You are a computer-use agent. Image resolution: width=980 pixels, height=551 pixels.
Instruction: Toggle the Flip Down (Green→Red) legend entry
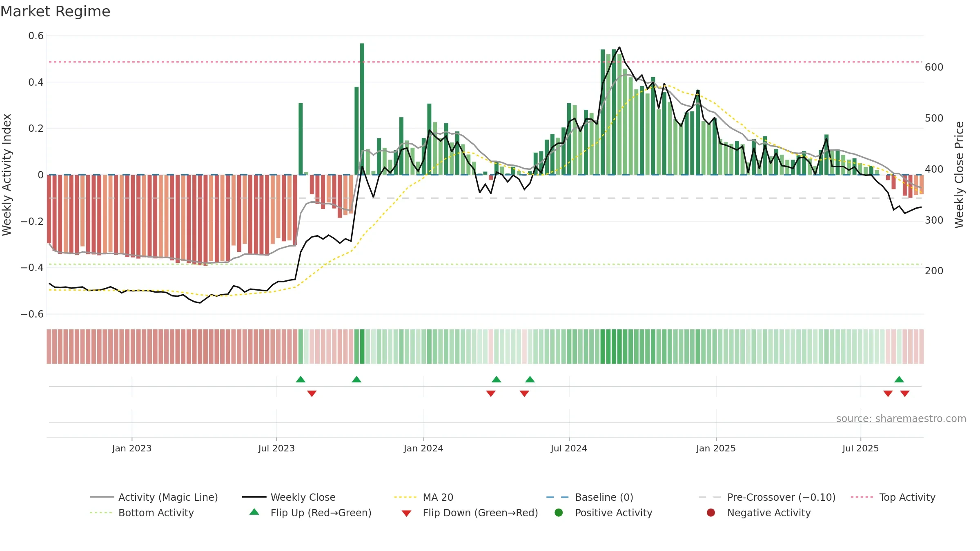(x=470, y=513)
